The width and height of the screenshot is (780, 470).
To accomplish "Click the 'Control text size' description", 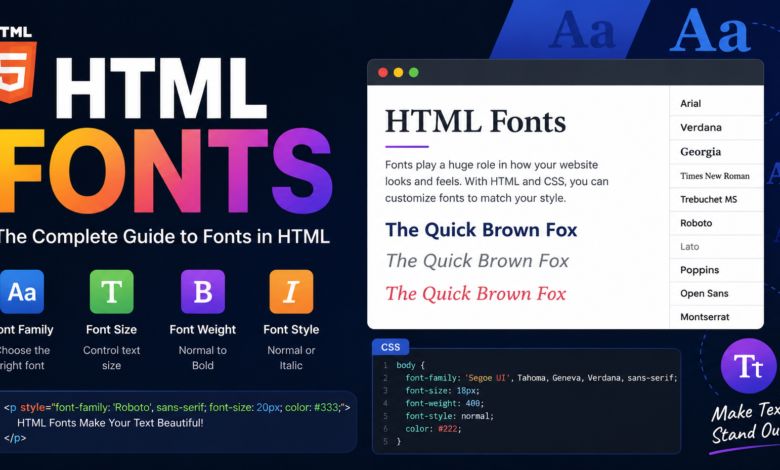I will tap(111, 358).
